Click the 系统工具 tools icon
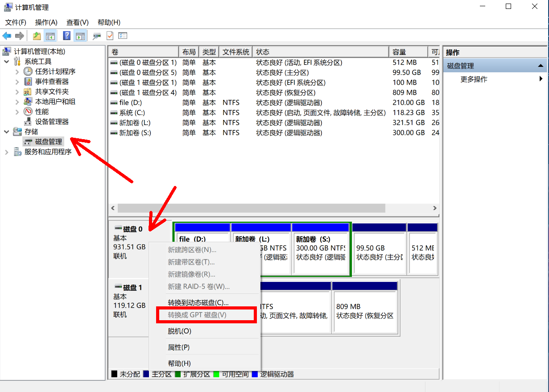 pyautogui.click(x=18, y=62)
